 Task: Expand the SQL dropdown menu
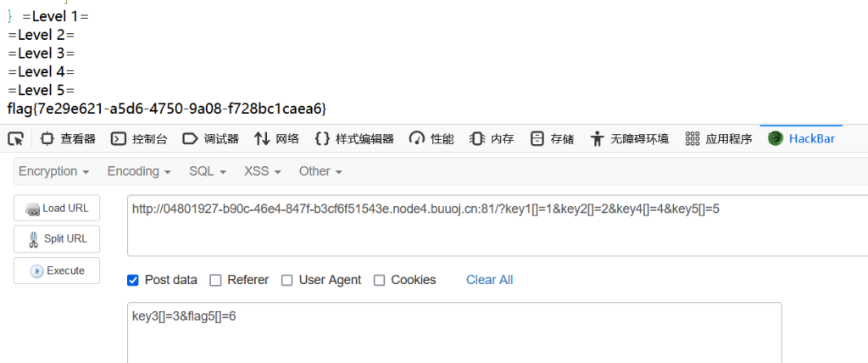point(208,171)
